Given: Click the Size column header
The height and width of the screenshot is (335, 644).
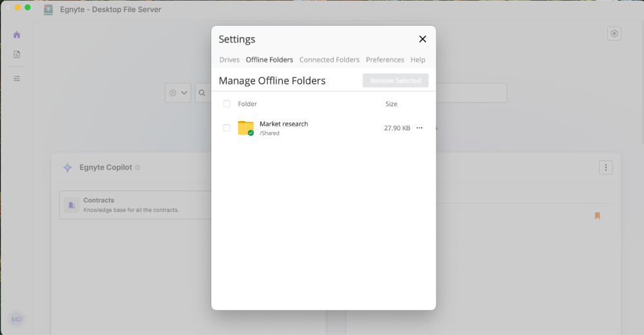Looking at the screenshot, I should pos(392,104).
